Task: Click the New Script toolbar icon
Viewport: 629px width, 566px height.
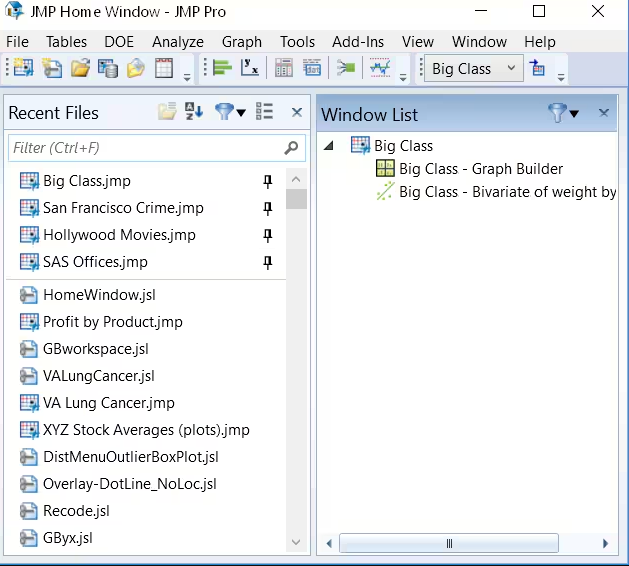Action: [52, 68]
